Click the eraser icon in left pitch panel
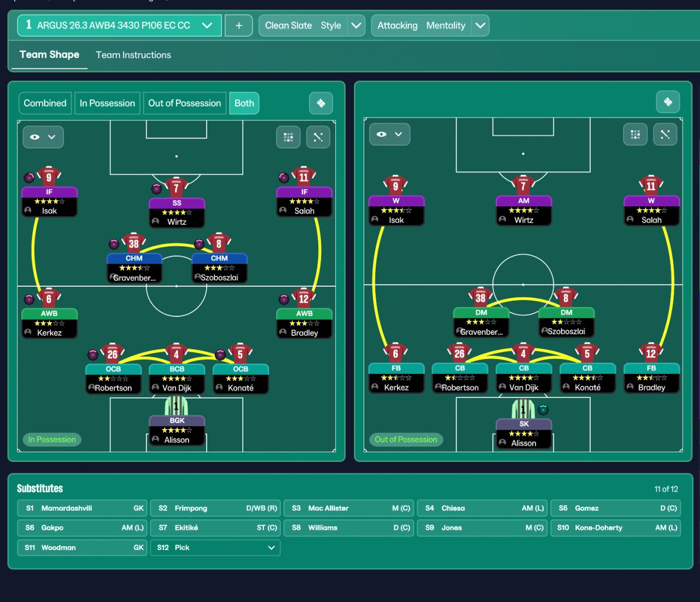Screen dimensions: 700x602 pos(321,103)
